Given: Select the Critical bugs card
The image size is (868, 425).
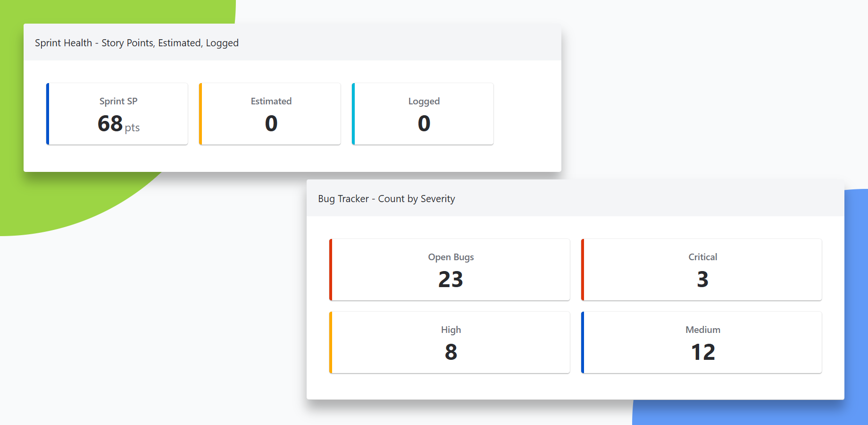Looking at the screenshot, I should point(701,270).
